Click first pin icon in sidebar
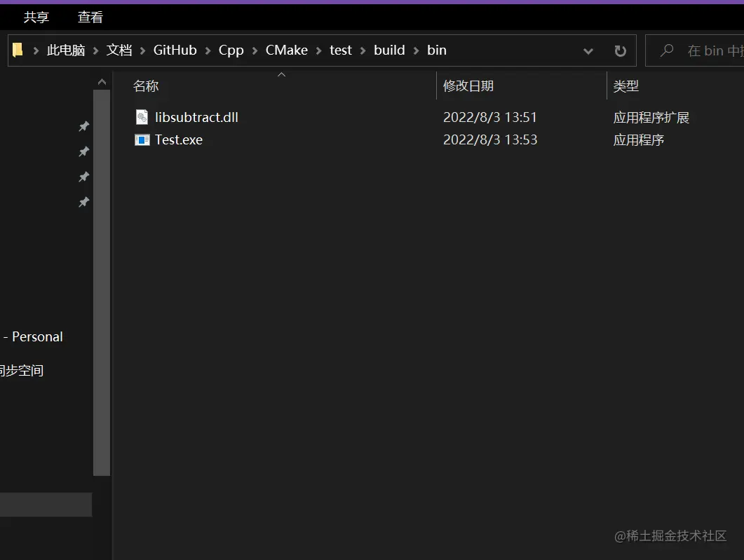 (84, 126)
